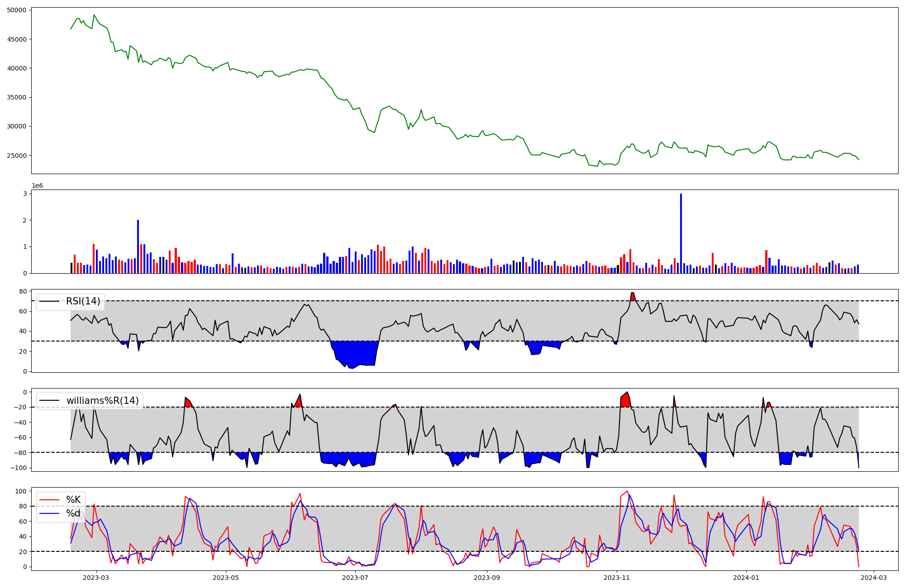Click the 2023-03 x-axis tick label
905x588 pixels.
point(96,578)
